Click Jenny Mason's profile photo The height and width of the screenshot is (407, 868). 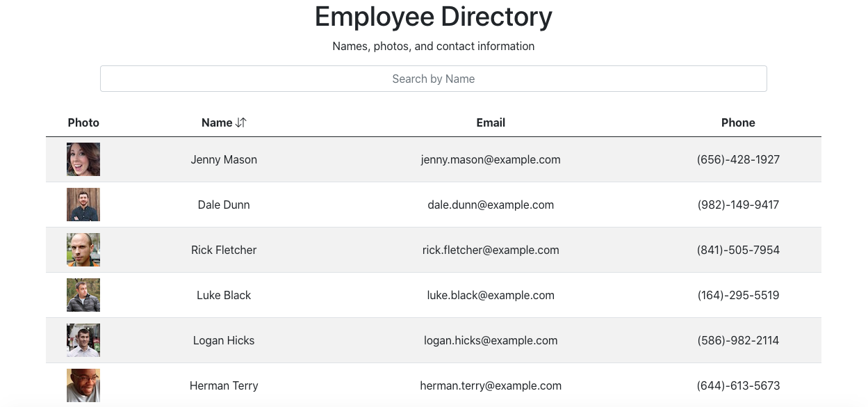coord(83,159)
